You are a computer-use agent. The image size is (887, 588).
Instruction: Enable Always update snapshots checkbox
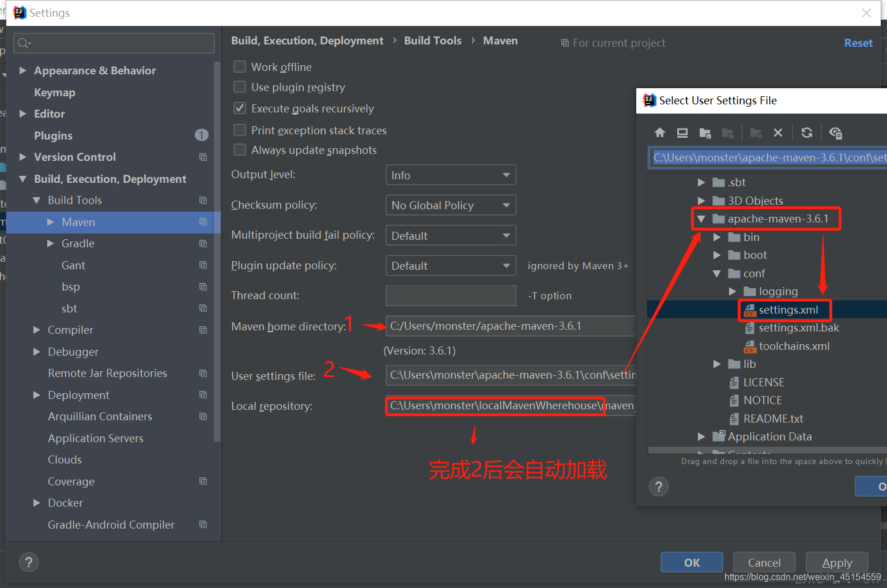tap(240, 150)
